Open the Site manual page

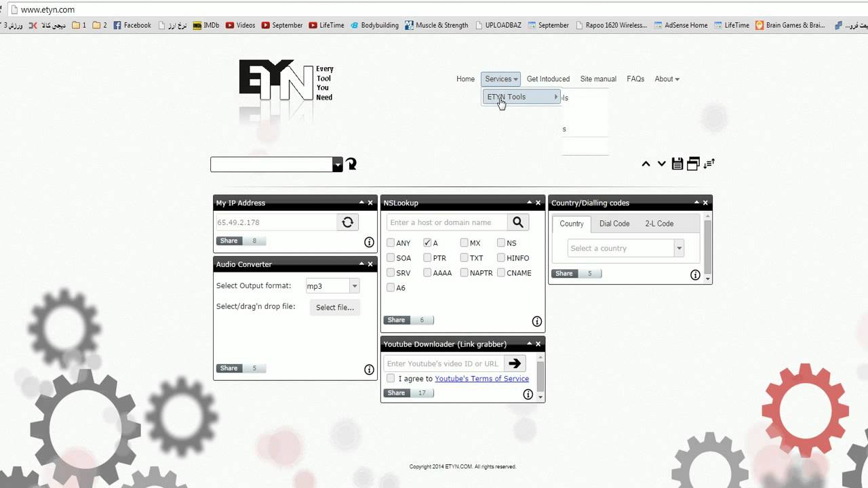coord(598,79)
